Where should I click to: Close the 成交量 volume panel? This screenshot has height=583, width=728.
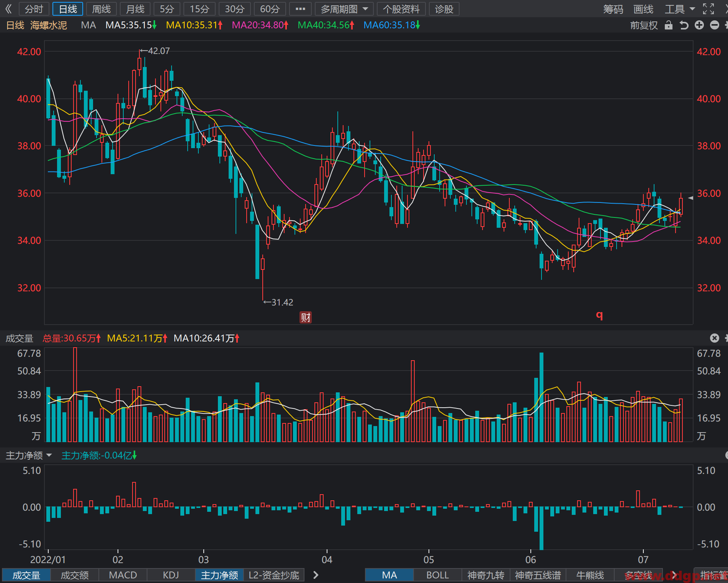coord(715,338)
